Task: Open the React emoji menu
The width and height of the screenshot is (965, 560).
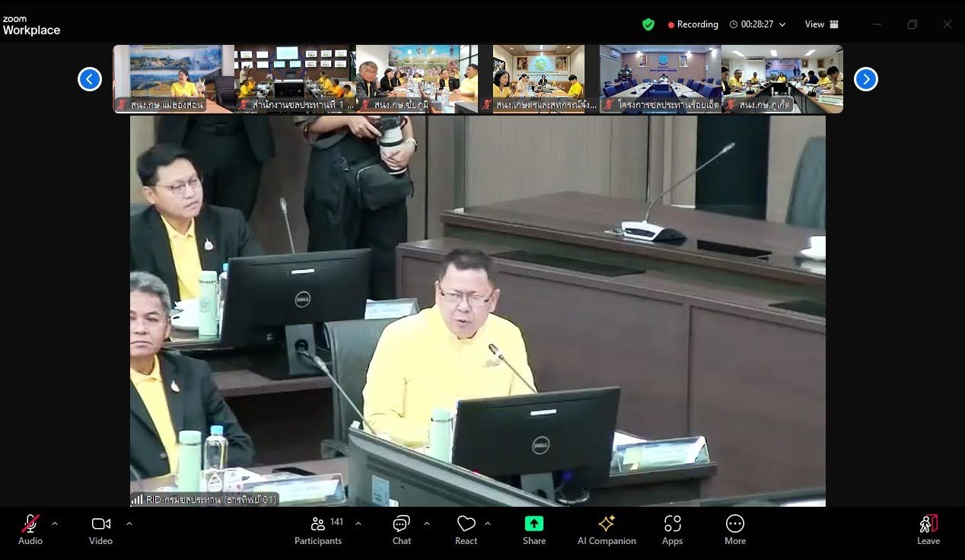Action: pos(466,530)
